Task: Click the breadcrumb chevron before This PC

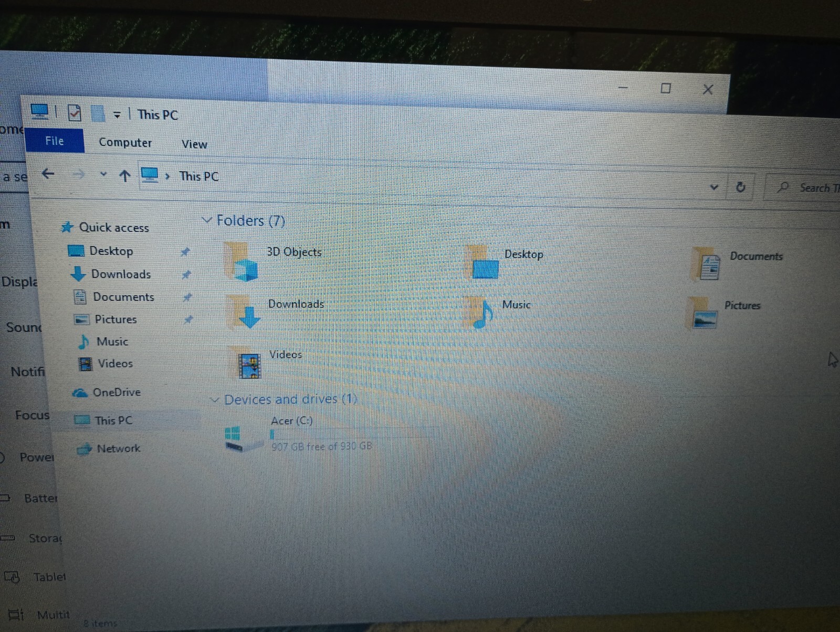Action: [x=167, y=176]
